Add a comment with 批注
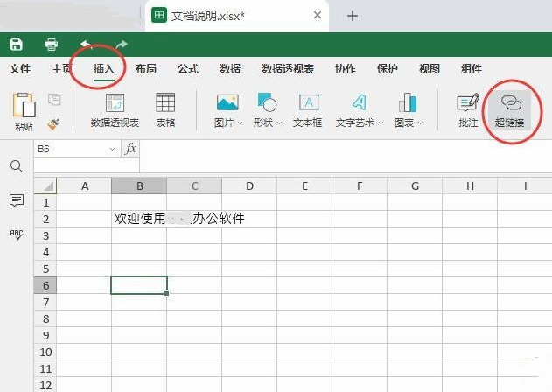 point(468,110)
